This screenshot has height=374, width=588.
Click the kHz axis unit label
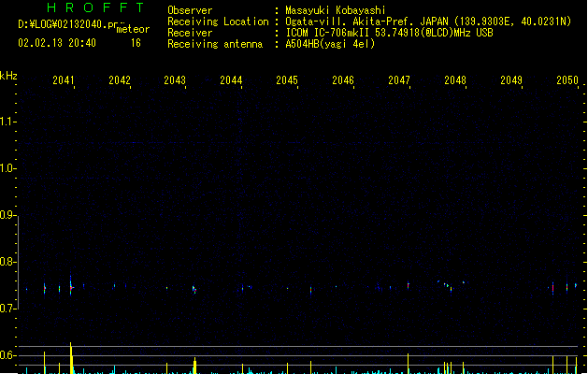8,76
